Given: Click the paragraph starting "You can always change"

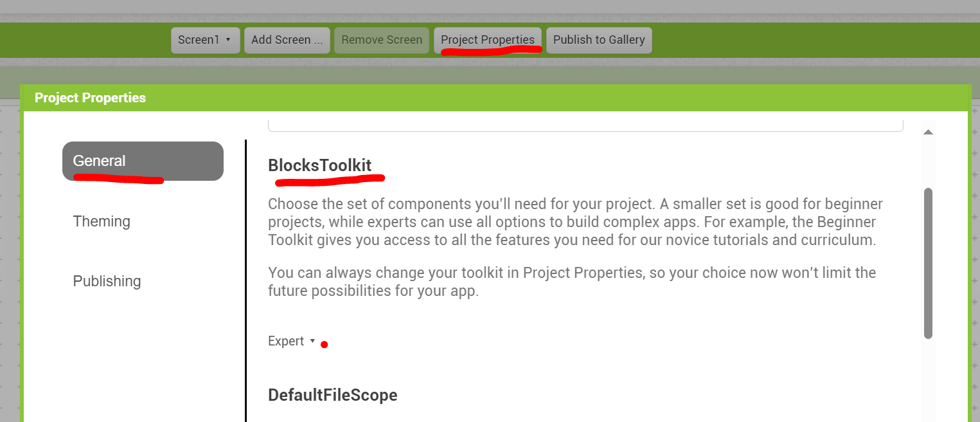Looking at the screenshot, I should (572, 281).
